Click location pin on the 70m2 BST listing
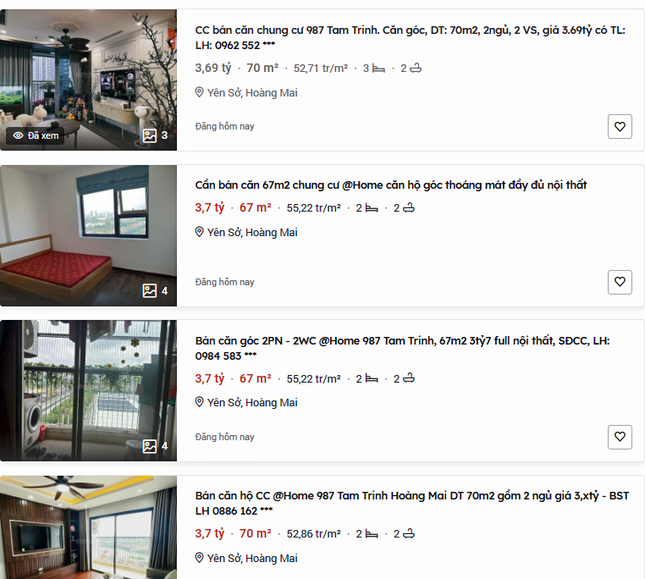The height and width of the screenshot is (579, 645). (x=199, y=558)
